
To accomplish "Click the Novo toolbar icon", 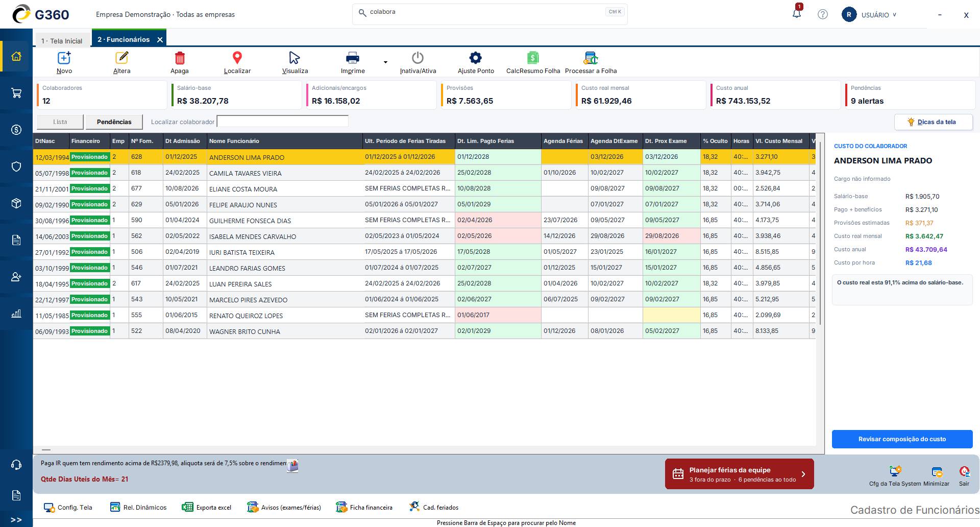I will tap(64, 58).
